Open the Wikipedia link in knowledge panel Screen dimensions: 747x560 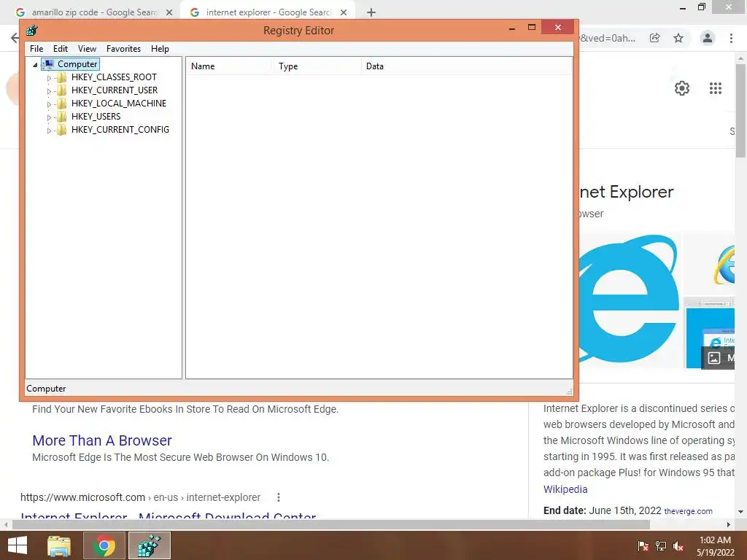[565, 489]
